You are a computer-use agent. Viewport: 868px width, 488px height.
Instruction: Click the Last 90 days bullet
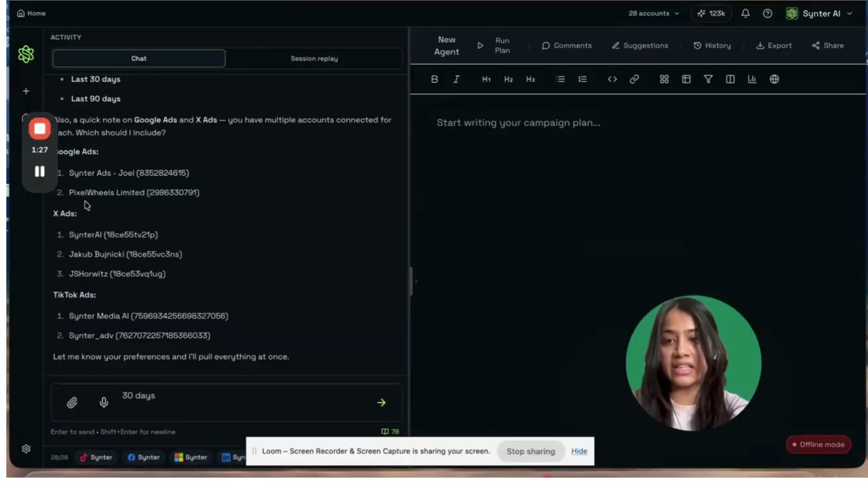(x=96, y=99)
